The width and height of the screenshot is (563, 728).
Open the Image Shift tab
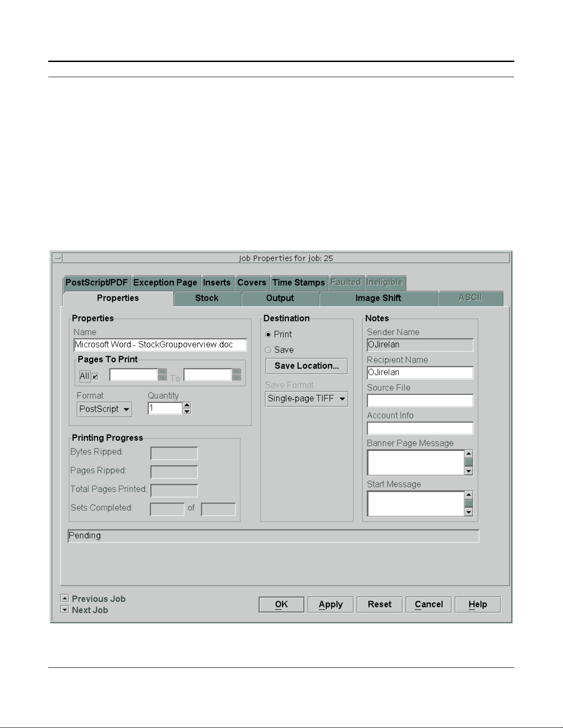(378, 298)
